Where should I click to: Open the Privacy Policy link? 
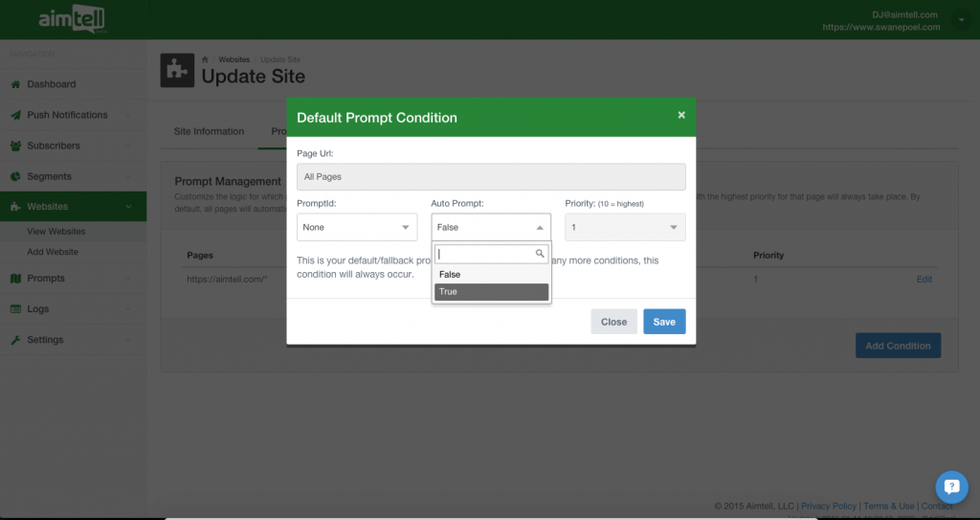tap(829, 506)
